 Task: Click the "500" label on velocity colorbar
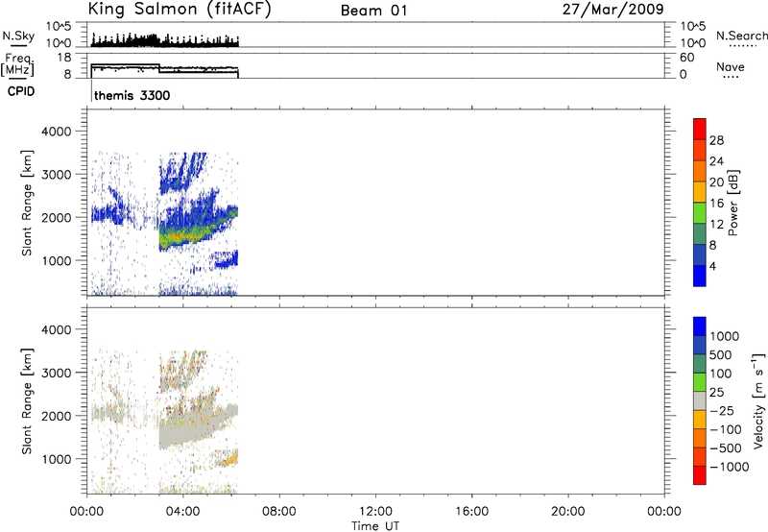[720, 355]
